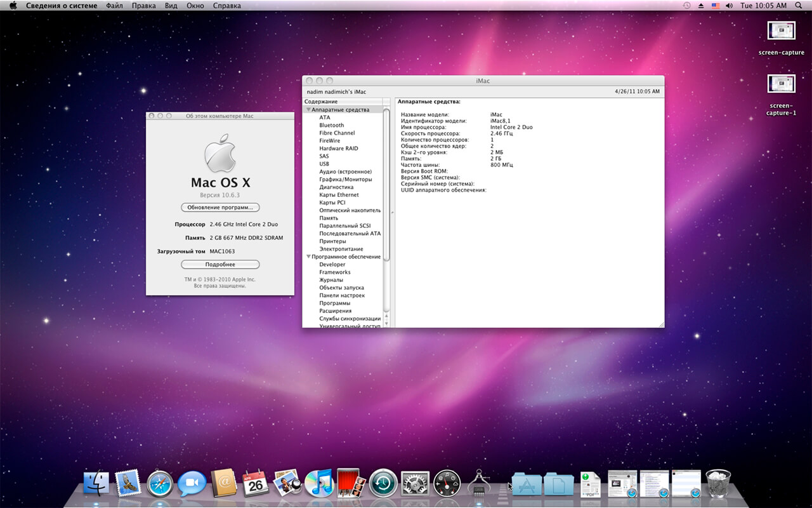This screenshot has height=508, width=812.
Task: Open the Окно menu
Action: (x=195, y=6)
